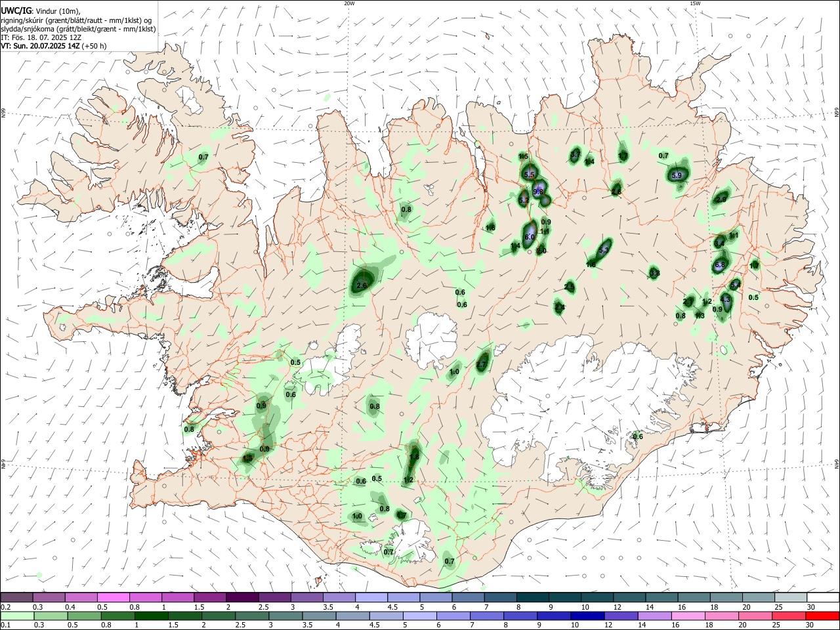Click the 2.5 precipitation value on the map

[x=569, y=287]
